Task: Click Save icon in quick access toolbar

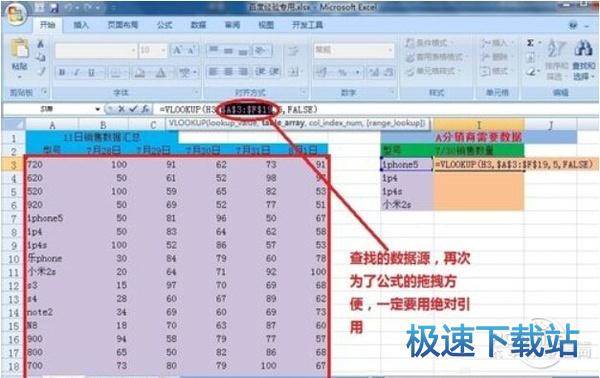Action: pos(54,8)
